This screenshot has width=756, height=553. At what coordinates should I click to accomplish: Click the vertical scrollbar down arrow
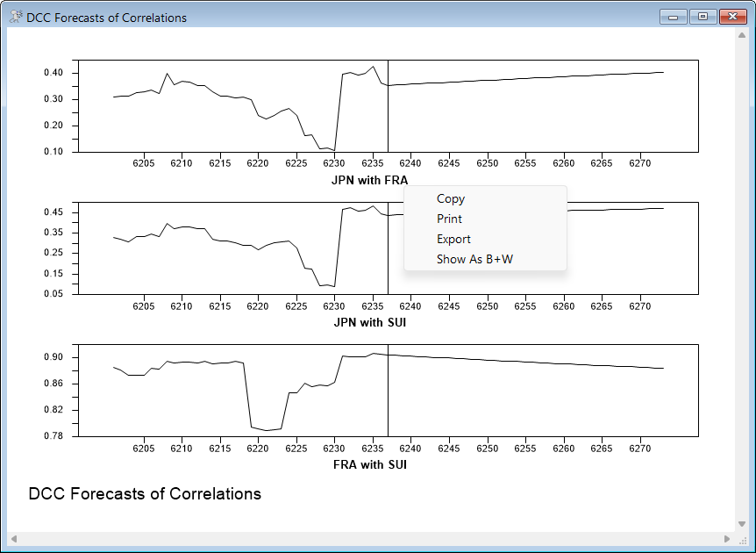pos(742,524)
